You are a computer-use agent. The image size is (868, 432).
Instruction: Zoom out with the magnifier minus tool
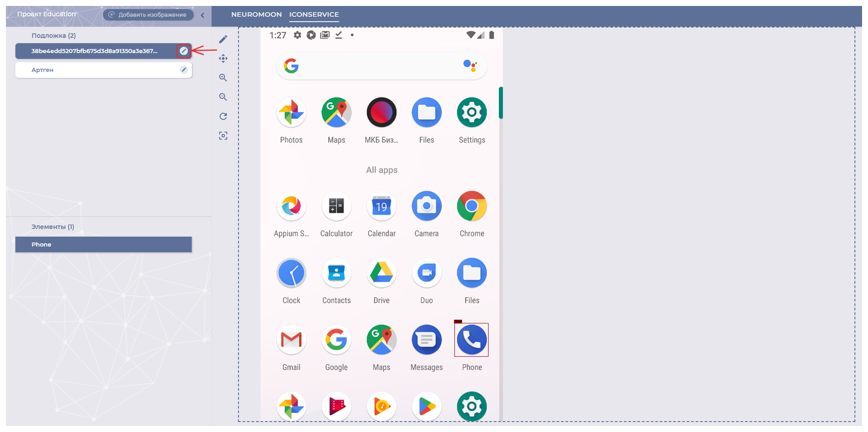[223, 97]
